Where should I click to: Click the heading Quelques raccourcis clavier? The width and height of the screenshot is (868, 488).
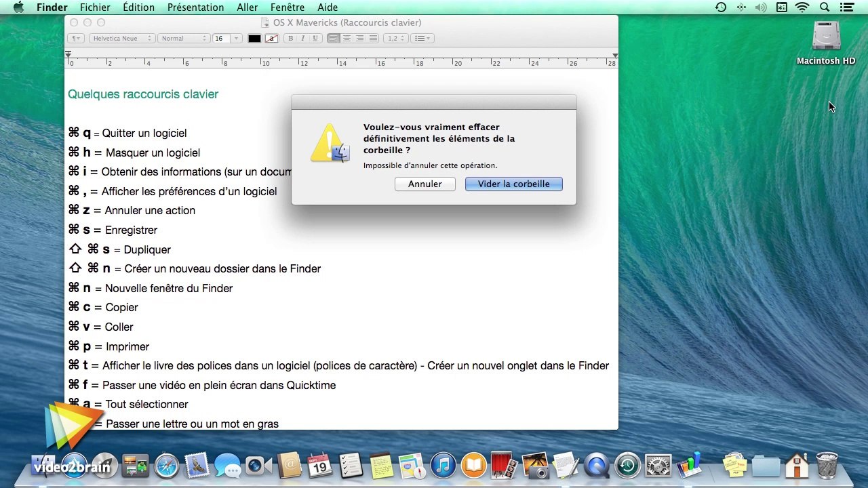(x=143, y=94)
